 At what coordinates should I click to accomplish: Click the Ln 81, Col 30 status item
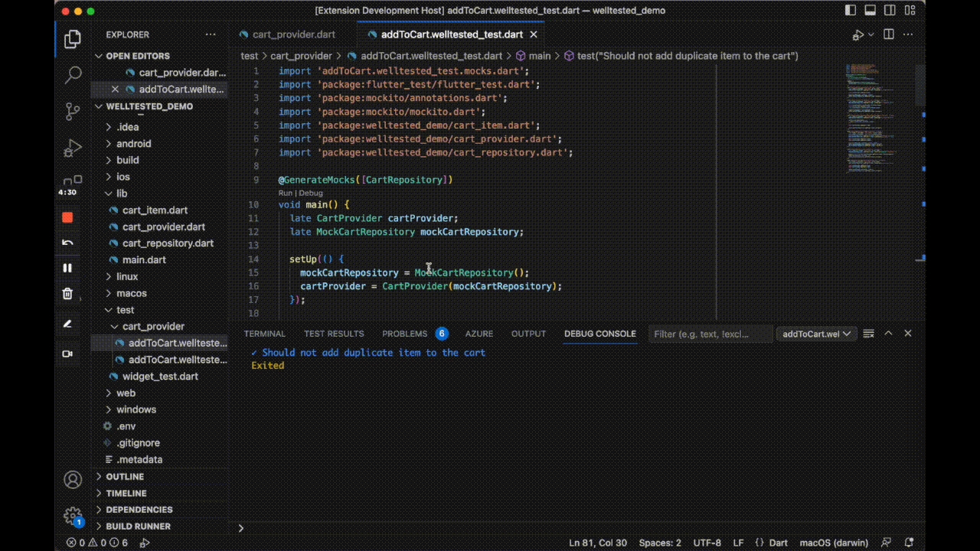pos(597,543)
